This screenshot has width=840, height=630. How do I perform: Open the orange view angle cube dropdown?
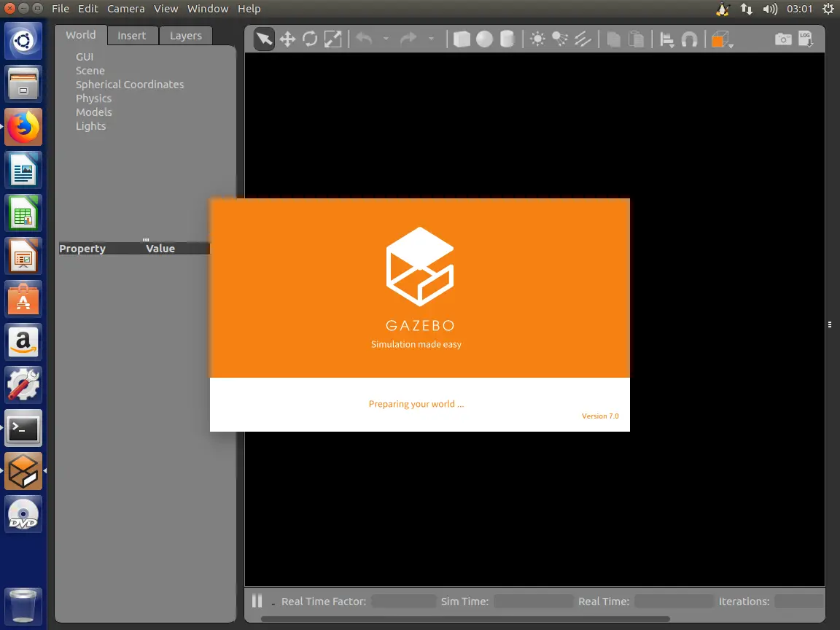[x=722, y=39]
